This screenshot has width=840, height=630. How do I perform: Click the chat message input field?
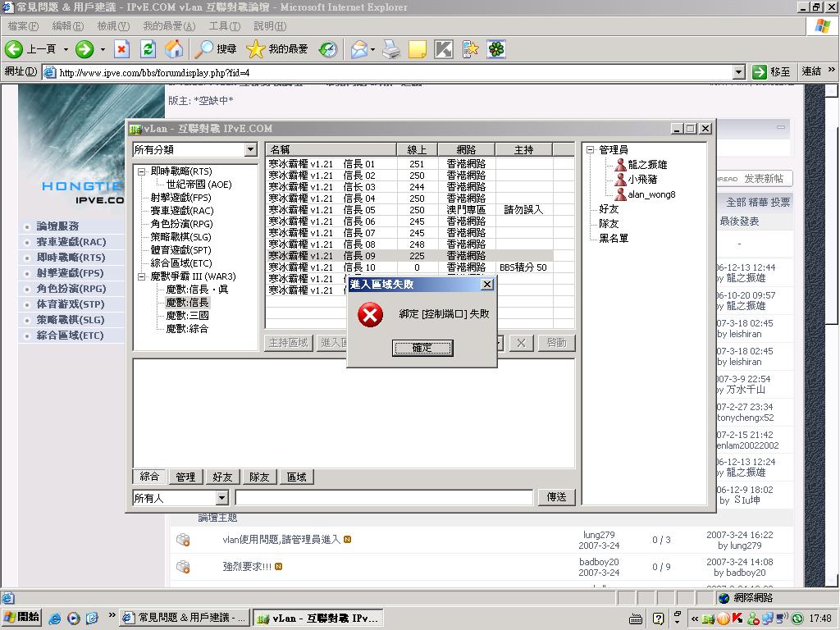(x=384, y=498)
